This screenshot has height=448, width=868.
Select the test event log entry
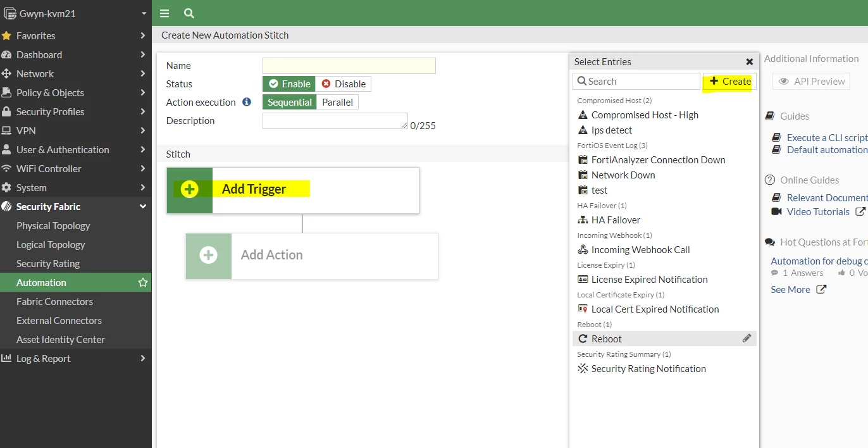(x=664, y=190)
